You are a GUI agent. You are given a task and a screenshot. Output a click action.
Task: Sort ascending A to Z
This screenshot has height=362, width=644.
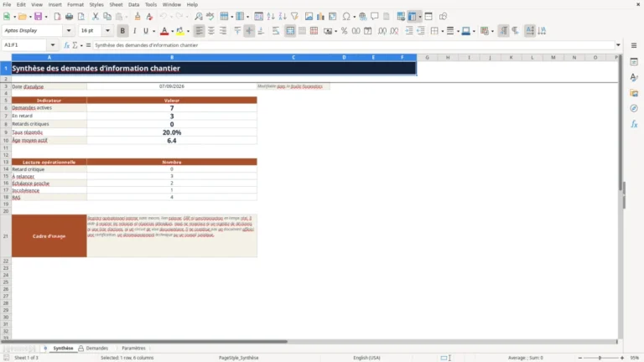[x=271, y=17]
